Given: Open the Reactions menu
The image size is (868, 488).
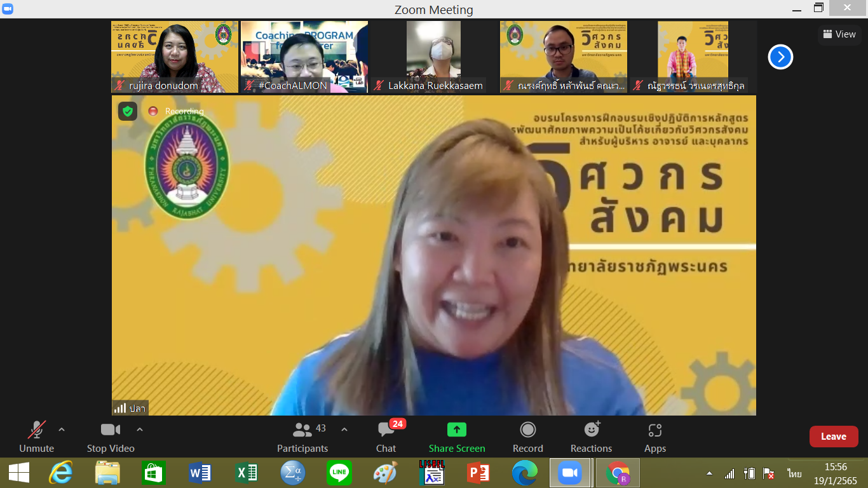Looking at the screenshot, I should [592, 438].
